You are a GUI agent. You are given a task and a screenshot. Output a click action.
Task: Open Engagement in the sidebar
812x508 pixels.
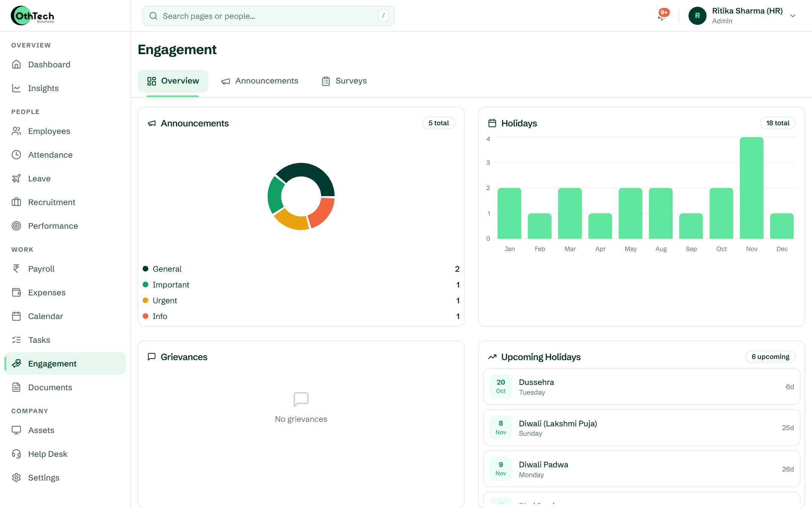coord(65,364)
